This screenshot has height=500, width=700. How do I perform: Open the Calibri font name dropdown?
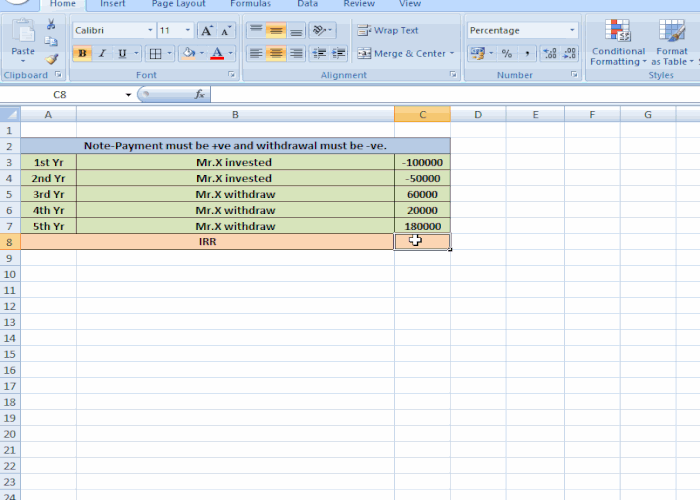(150, 30)
